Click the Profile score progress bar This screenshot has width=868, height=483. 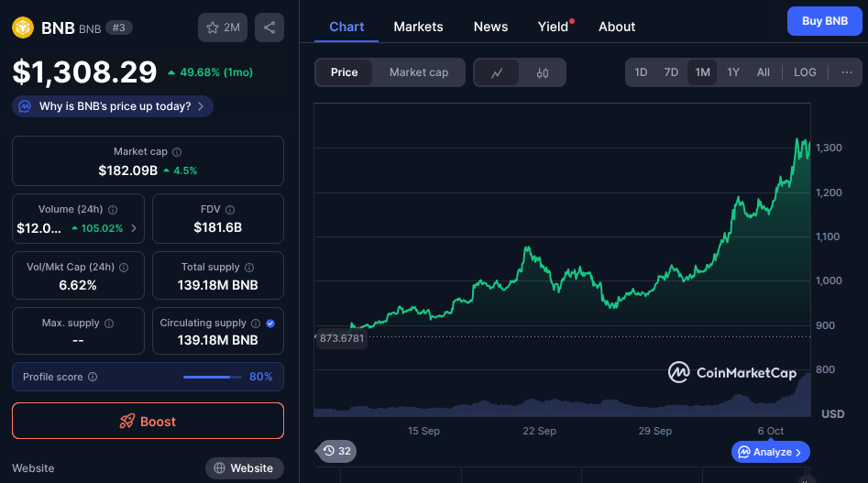coord(213,377)
